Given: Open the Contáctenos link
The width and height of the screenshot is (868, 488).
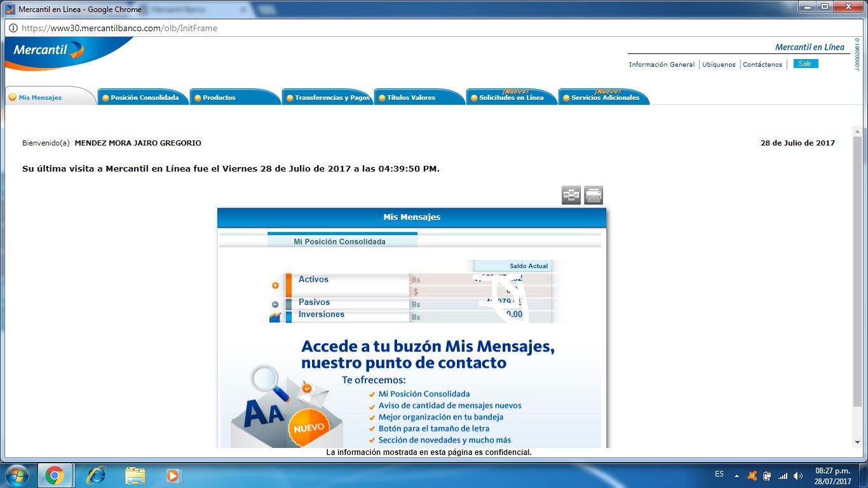Looking at the screenshot, I should coord(763,65).
